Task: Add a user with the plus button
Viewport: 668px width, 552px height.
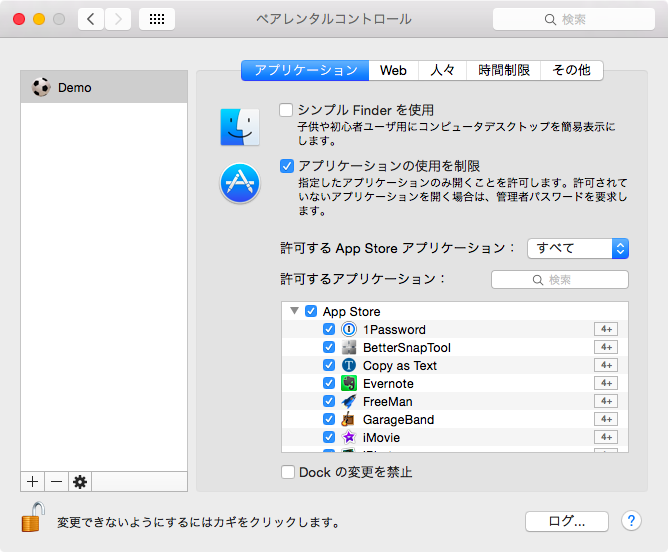Action: pos(32,482)
